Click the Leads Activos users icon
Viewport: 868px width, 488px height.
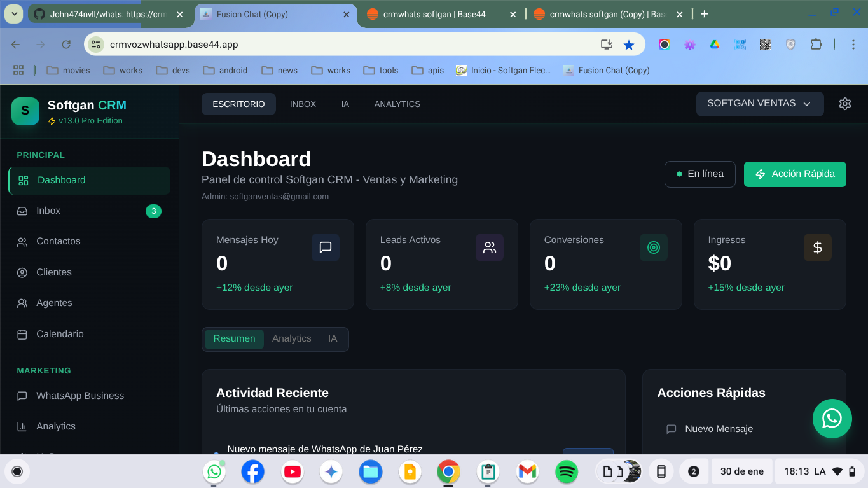click(490, 247)
